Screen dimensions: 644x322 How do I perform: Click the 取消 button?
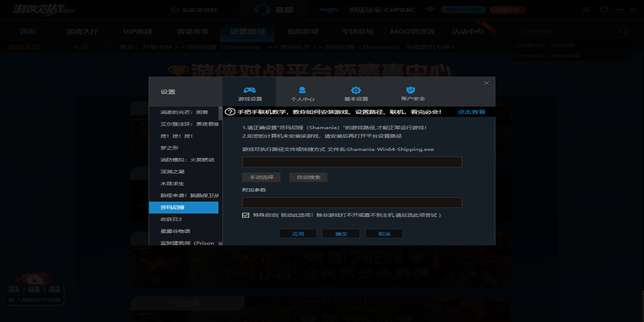[x=384, y=234]
